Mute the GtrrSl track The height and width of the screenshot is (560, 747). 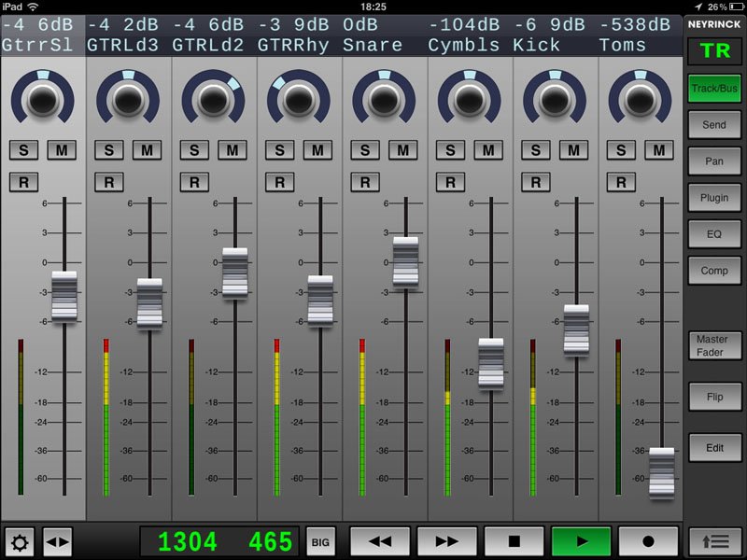click(62, 150)
